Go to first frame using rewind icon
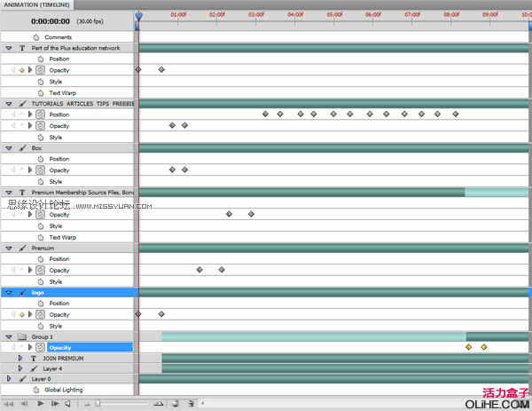The height and width of the screenshot is (411, 532). pyautogui.click(x=9, y=404)
